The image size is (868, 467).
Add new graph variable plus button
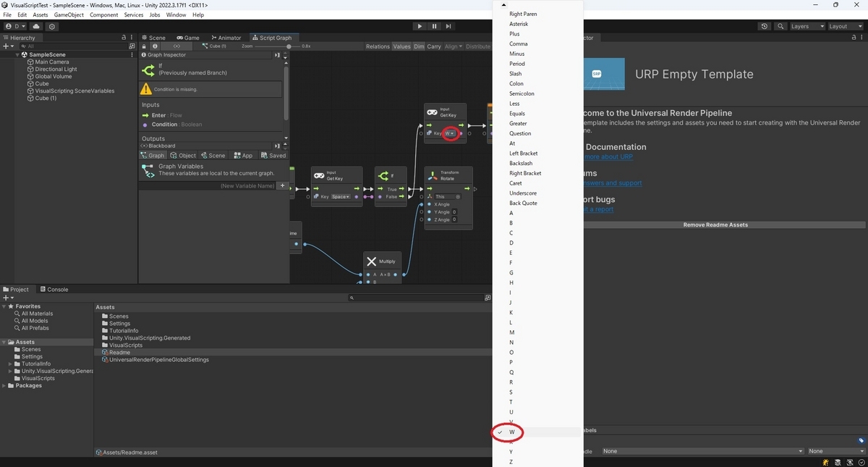pos(283,186)
